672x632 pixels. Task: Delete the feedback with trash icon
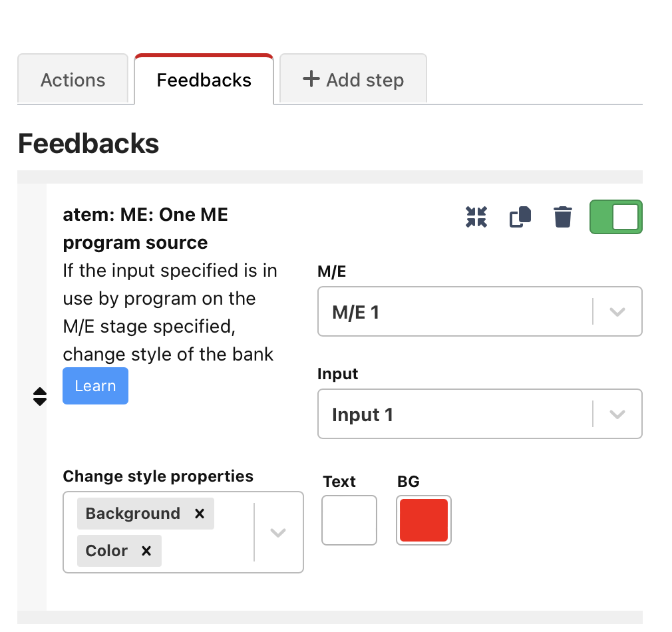(562, 216)
